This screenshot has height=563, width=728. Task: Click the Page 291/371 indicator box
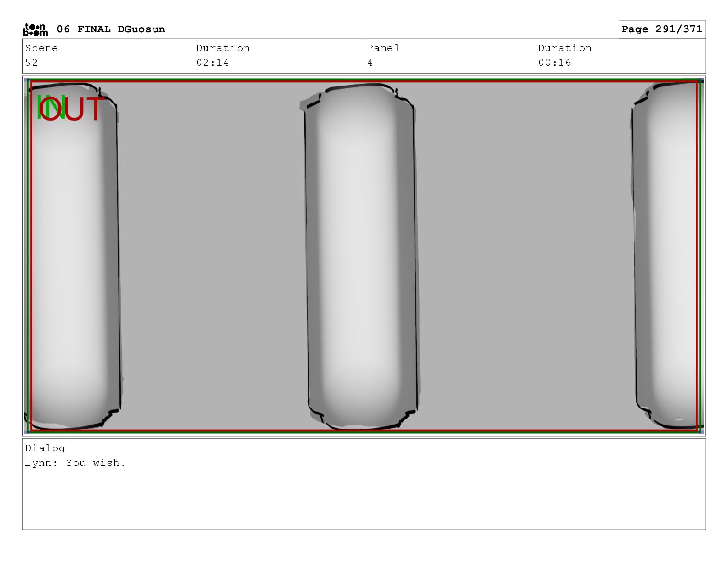661,29
